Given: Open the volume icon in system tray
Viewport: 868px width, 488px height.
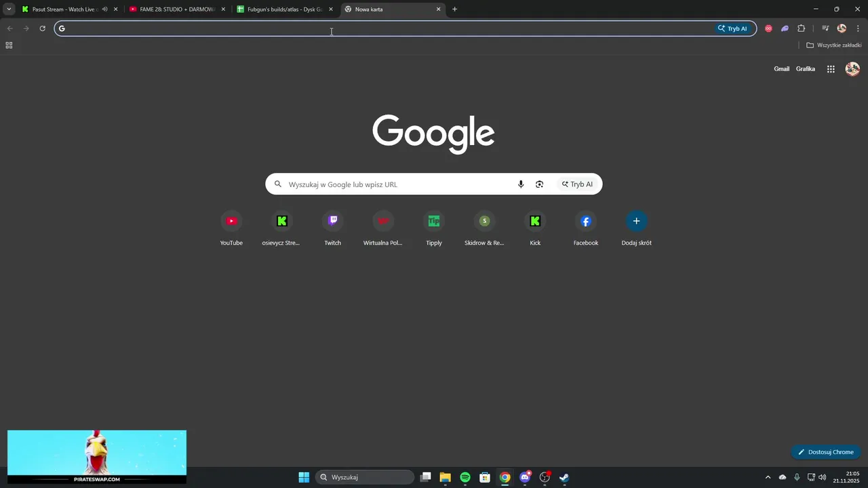Looking at the screenshot, I should pyautogui.click(x=823, y=477).
